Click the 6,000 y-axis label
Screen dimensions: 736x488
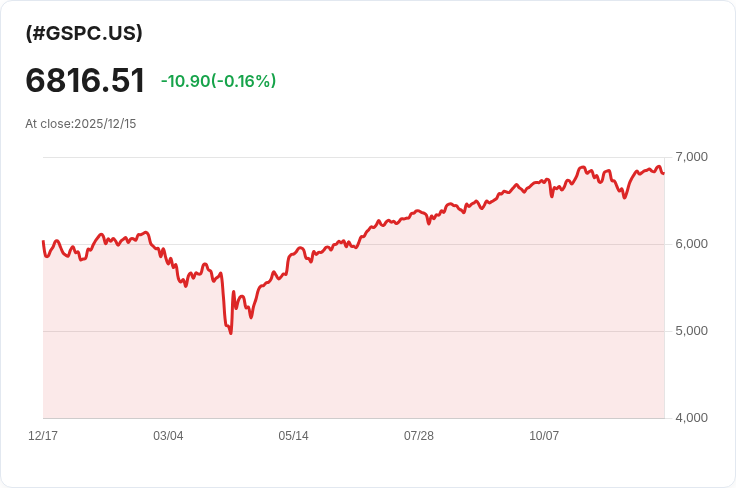click(691, 244)
